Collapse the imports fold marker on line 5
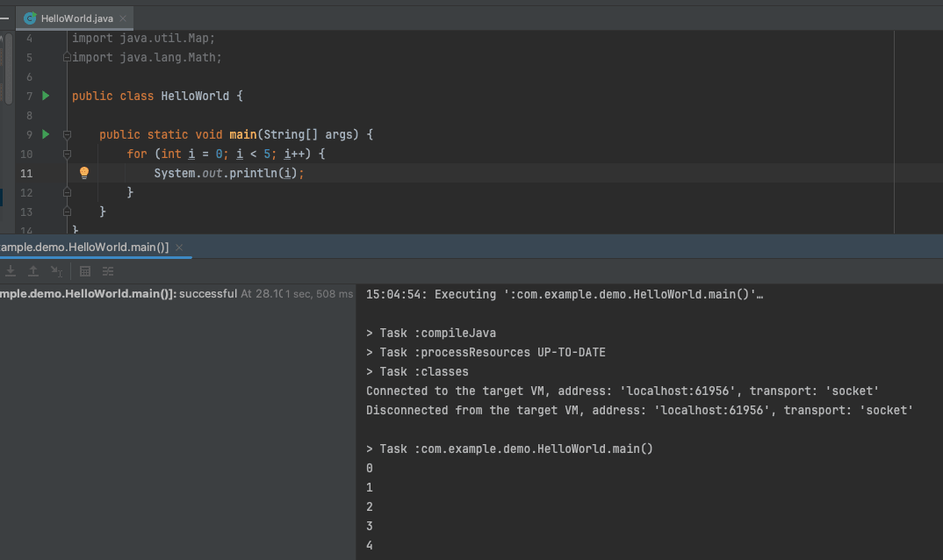The height and width of the screenshot is (560, 943). tap(67, 58)
